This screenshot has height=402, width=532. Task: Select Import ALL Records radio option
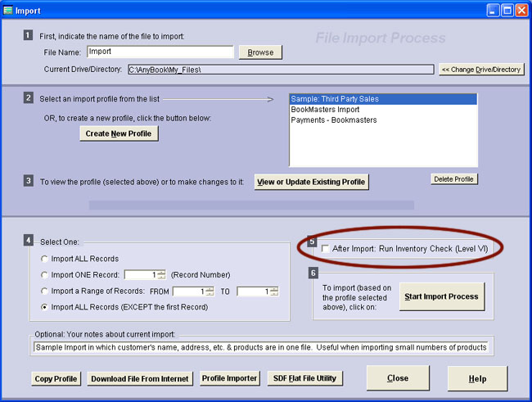pos(44,259)
